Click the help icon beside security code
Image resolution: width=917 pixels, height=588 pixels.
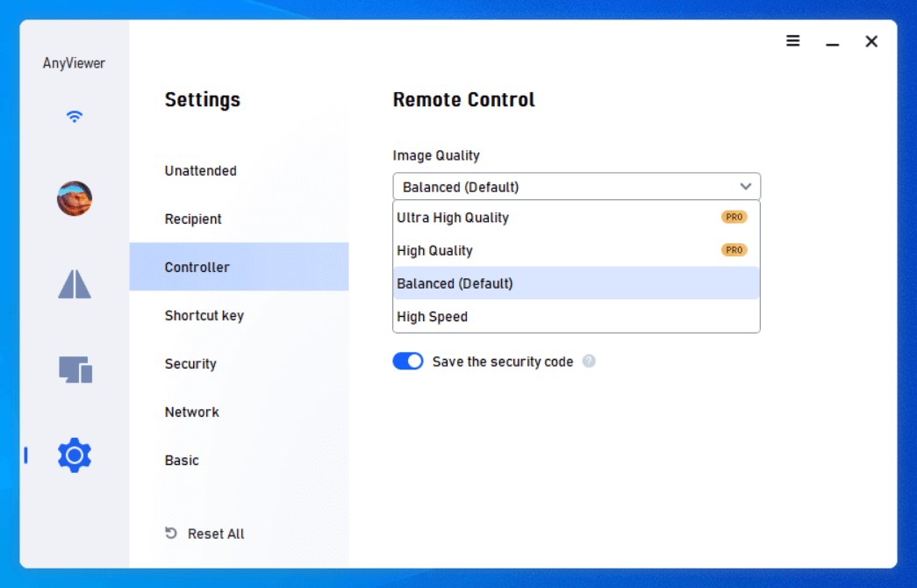589,361
